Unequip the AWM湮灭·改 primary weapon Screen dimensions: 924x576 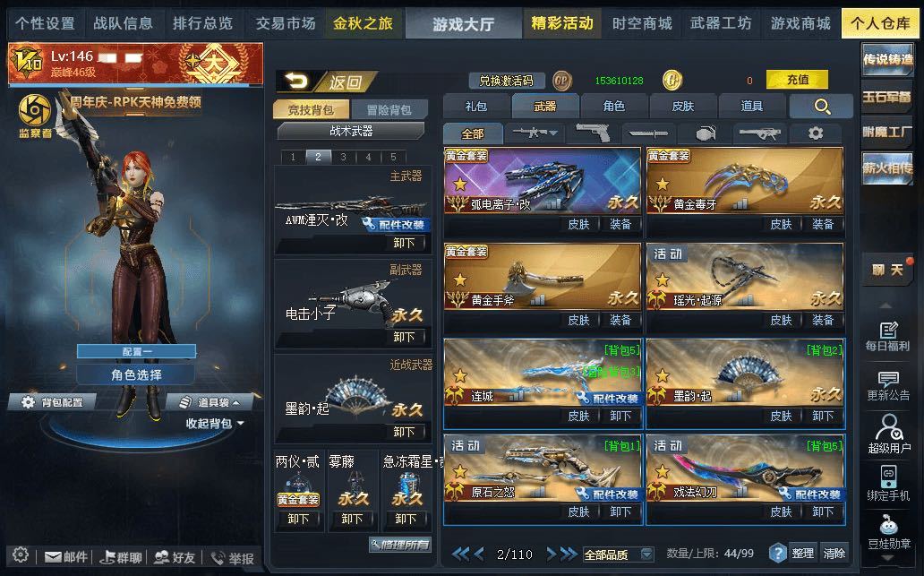tap(404, 243)
